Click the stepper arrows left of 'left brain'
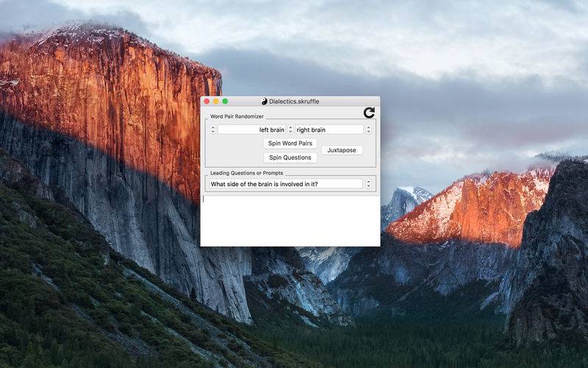588x368 pixels. point(212,130)
